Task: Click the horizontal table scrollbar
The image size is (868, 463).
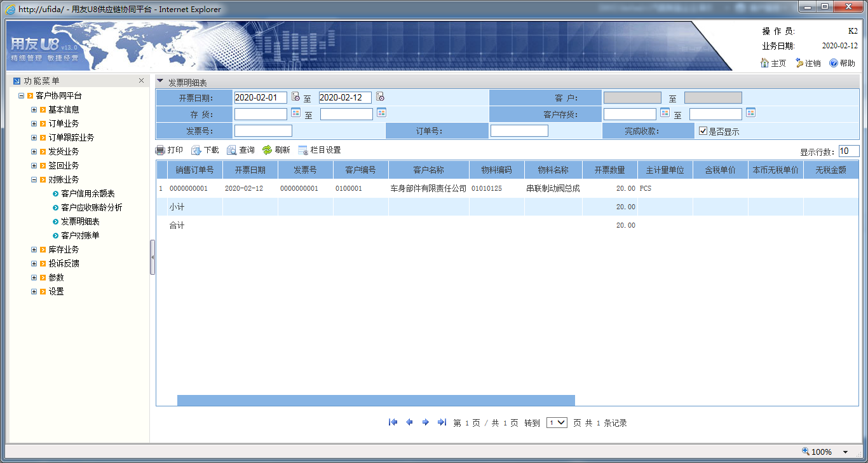Action: (x=376, y=400)
